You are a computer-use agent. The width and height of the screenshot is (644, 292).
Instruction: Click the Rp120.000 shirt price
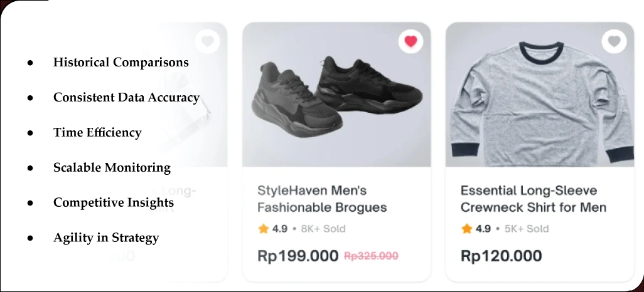[501, 256]
